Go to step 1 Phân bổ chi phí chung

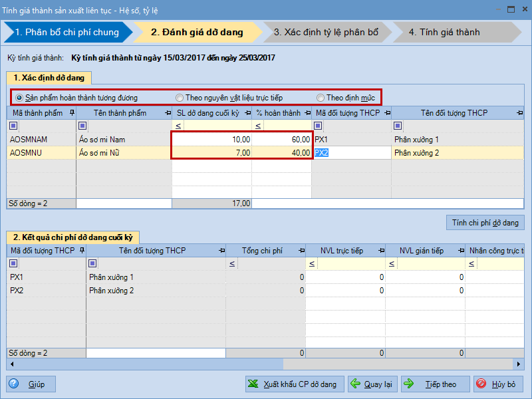(66, 32)
